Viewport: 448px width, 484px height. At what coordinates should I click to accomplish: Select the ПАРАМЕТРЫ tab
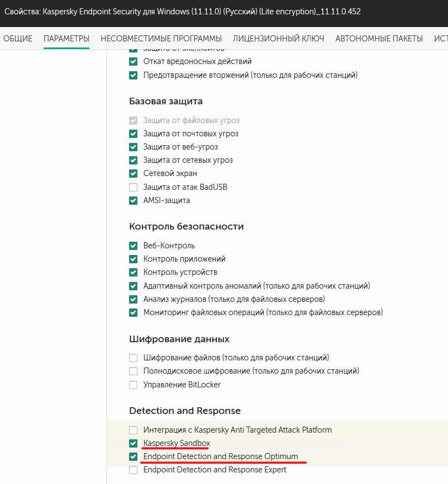(x=66, y=39)
